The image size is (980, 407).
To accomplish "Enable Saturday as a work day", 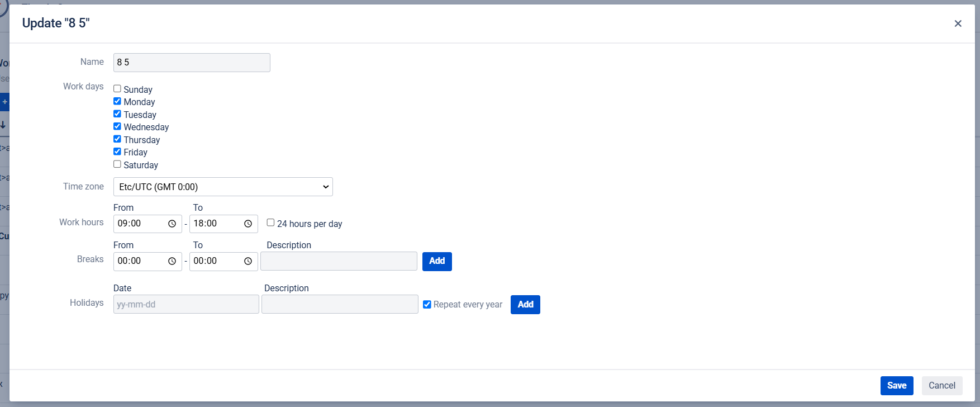I will click(x=117, y=164).
